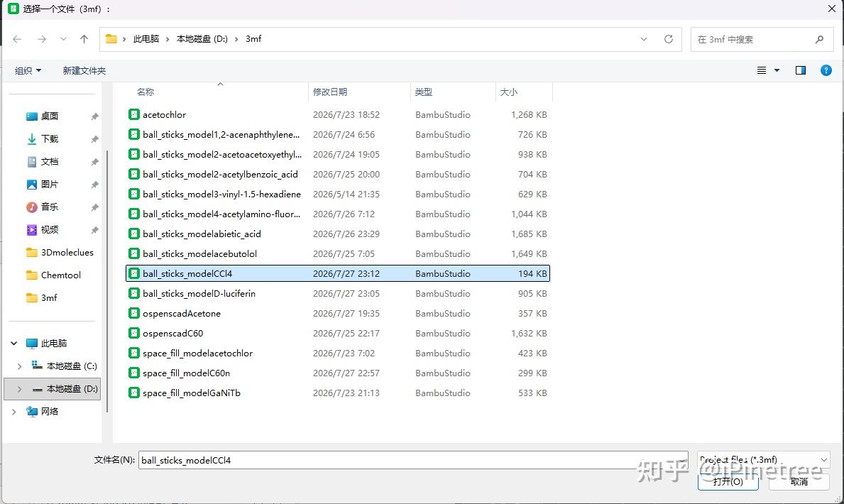Toggle the preview pane icon
844x504 pixels.
click(801, 70)
